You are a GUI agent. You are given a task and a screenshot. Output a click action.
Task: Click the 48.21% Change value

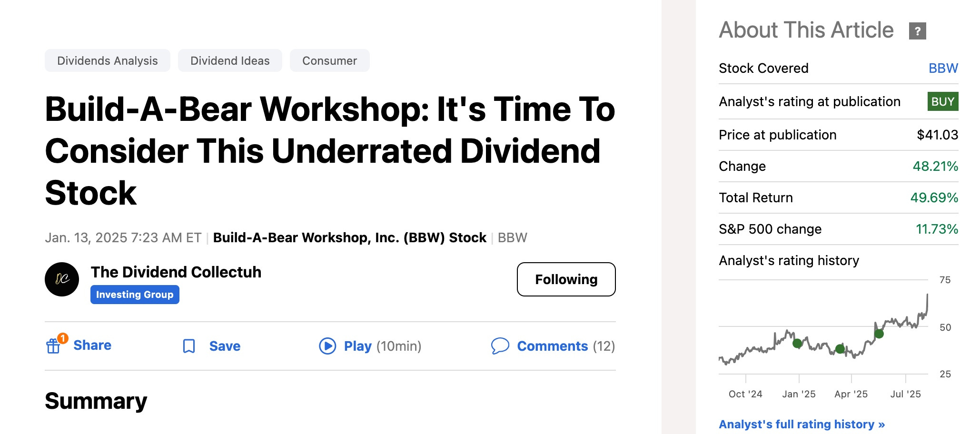click(x=935, y=166)
